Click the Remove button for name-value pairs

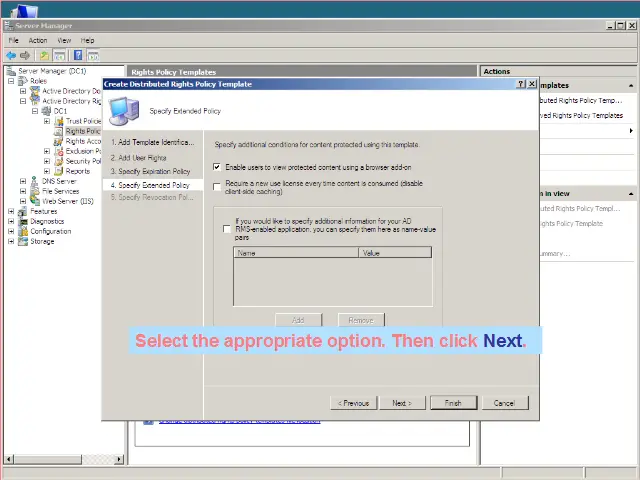[x=361, y=320]
